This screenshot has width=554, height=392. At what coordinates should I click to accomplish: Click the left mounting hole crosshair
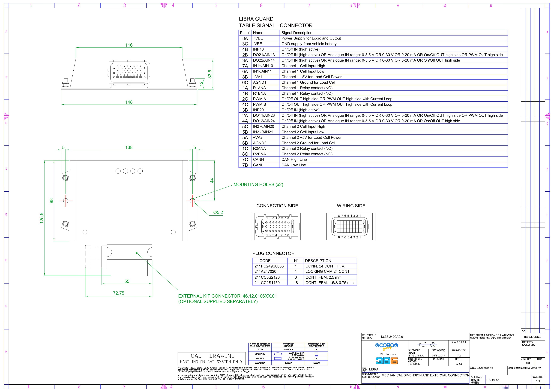pyautogui.click(x=66, y=201)
